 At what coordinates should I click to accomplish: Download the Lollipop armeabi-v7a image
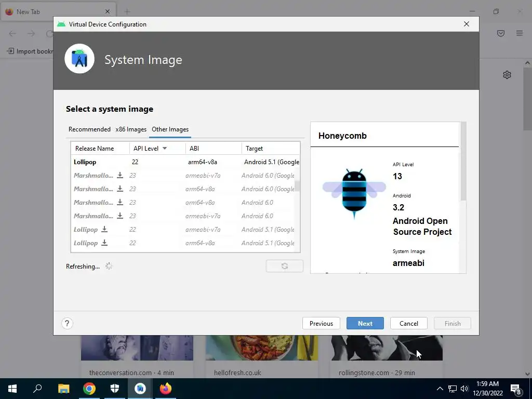click(x=104, y=230)
